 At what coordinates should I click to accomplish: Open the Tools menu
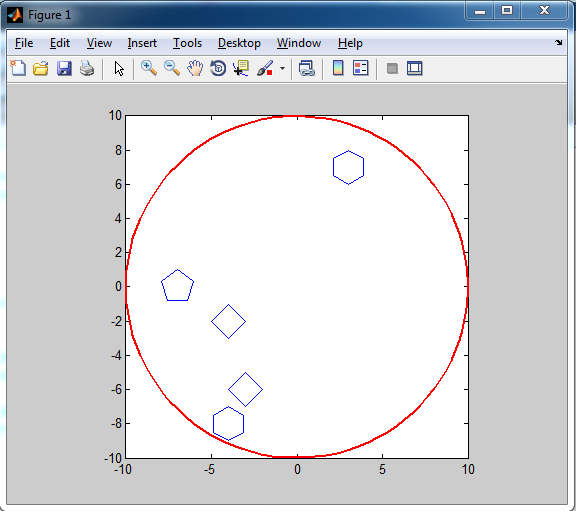point(187,43)
